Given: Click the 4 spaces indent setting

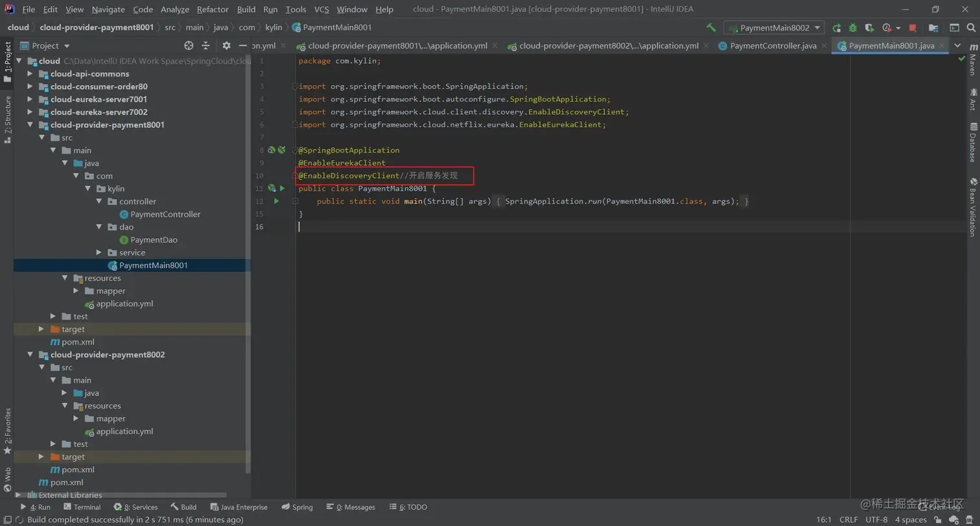Looking at the screenshot, I should coord(911,520).
